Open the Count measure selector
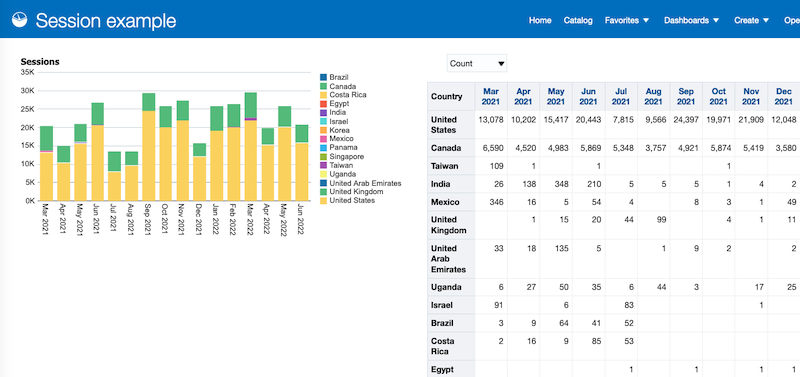Screen dimensions: 800x377 (x=477, y=64)
